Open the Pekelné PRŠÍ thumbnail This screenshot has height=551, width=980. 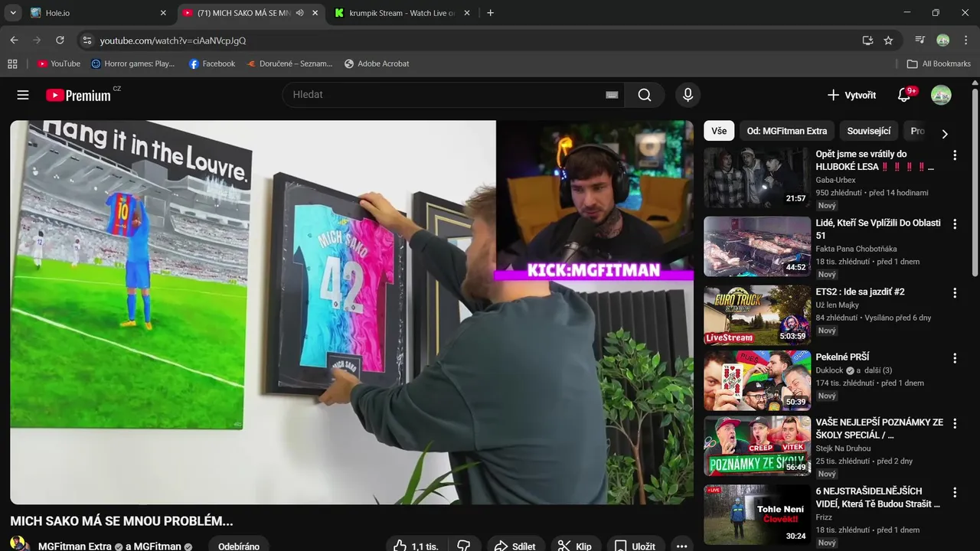tap(757, 380)
